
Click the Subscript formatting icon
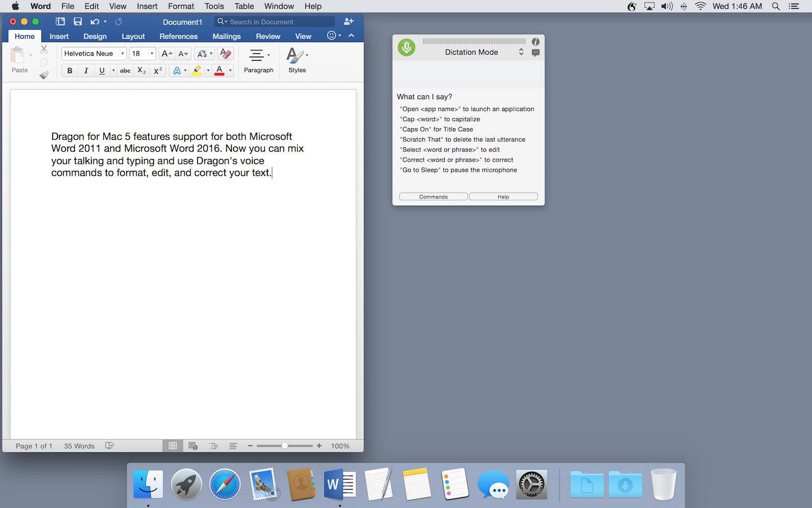[x=142, y=71]
